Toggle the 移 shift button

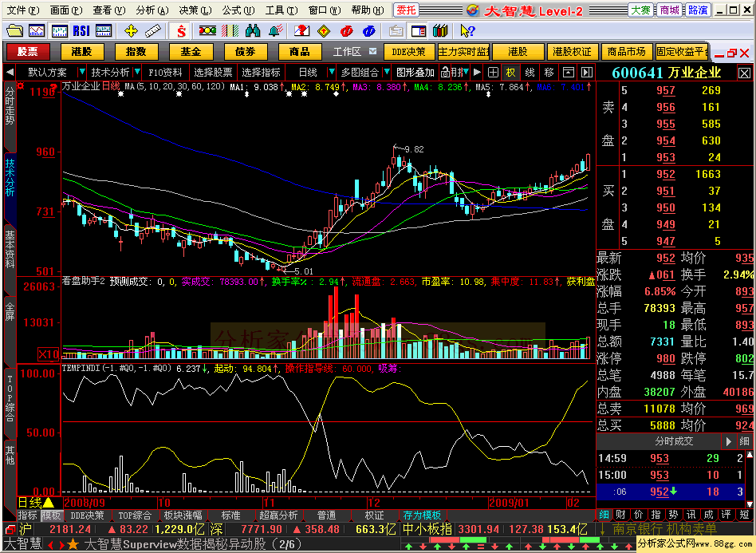pos(549,73)
